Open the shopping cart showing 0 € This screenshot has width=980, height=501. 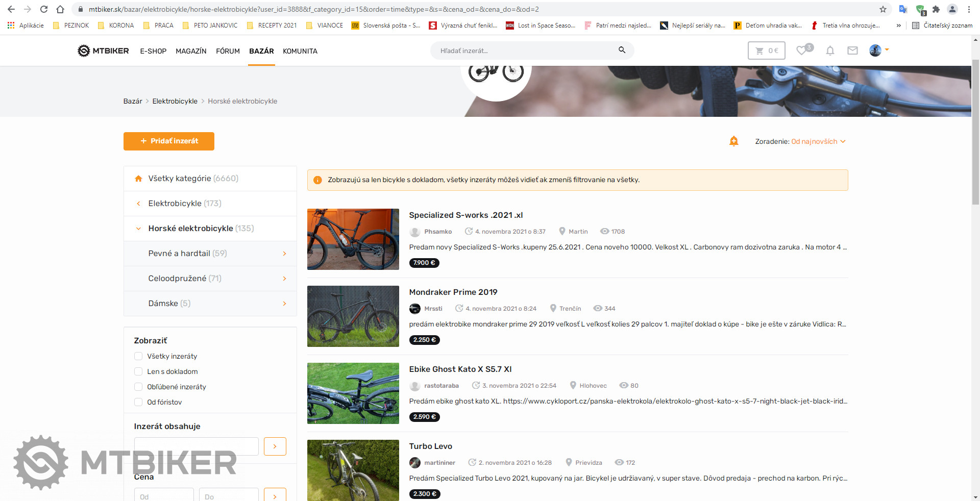766,51
